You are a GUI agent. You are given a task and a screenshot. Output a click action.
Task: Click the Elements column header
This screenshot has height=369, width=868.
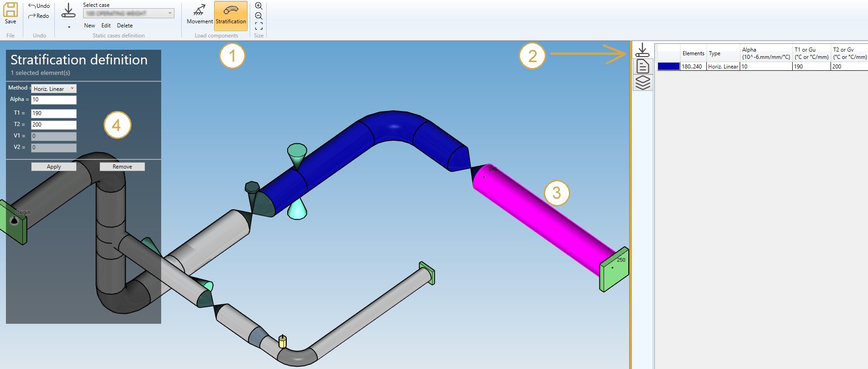tap(693, 53)
